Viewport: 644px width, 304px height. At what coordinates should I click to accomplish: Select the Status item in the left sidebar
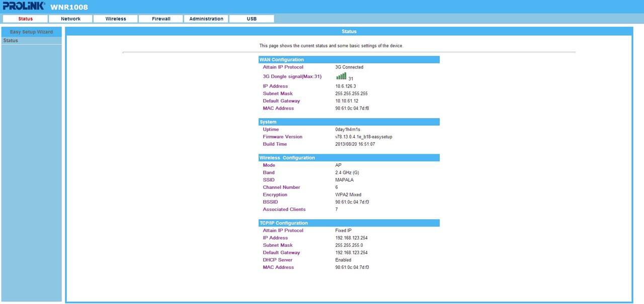11,41
